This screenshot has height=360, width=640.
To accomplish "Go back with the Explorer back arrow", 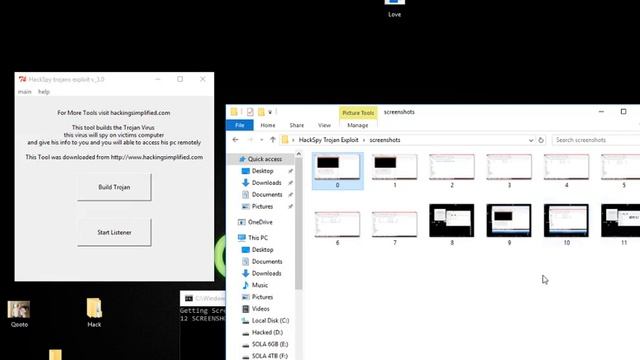I will [x=236, y=140].
